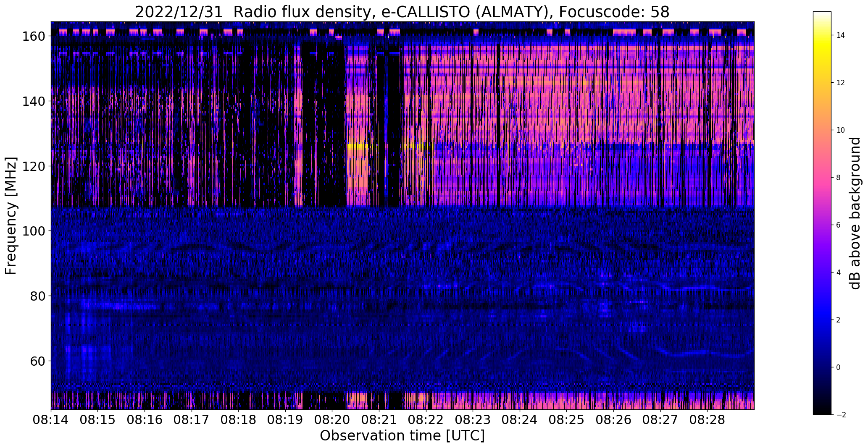Click the 08:24 time tick label
This screenshot has height=448, width=868.
click(520, 419)
